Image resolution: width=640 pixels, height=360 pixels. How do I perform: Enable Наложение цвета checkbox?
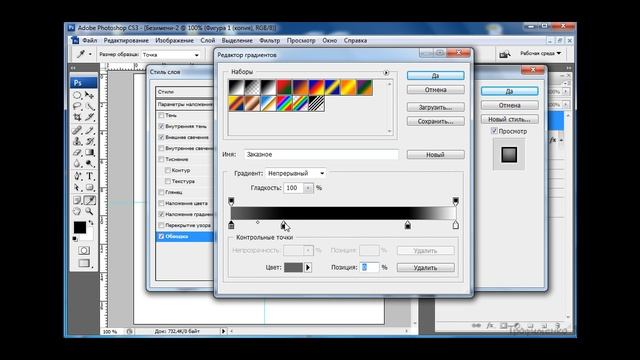pos(161,203)
